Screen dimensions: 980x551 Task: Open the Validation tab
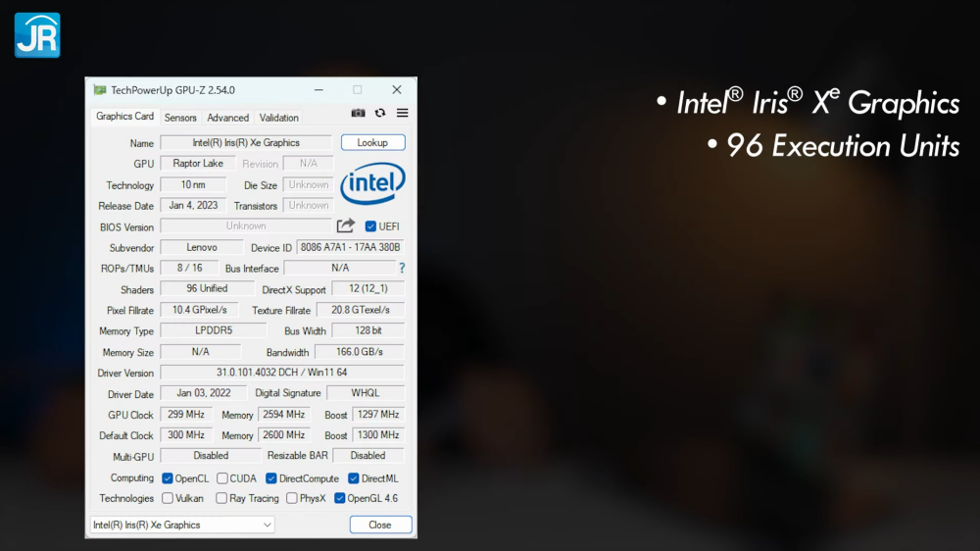(278, 118)
